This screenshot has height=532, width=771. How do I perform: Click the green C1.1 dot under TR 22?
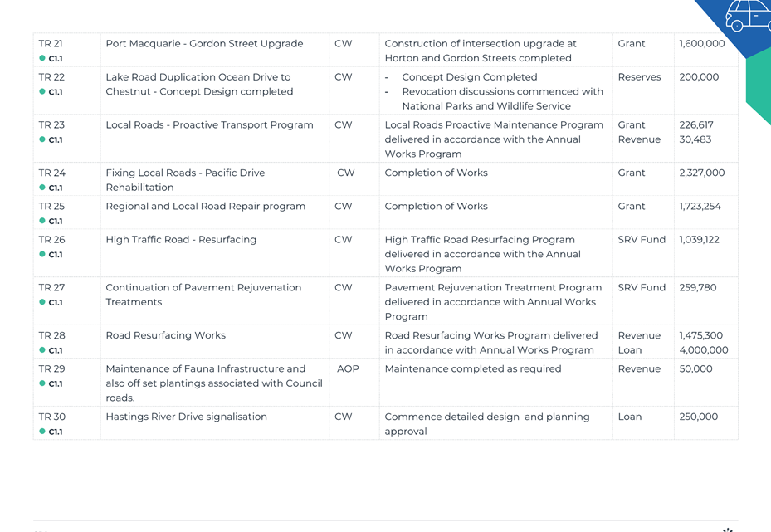pos(42,91)
